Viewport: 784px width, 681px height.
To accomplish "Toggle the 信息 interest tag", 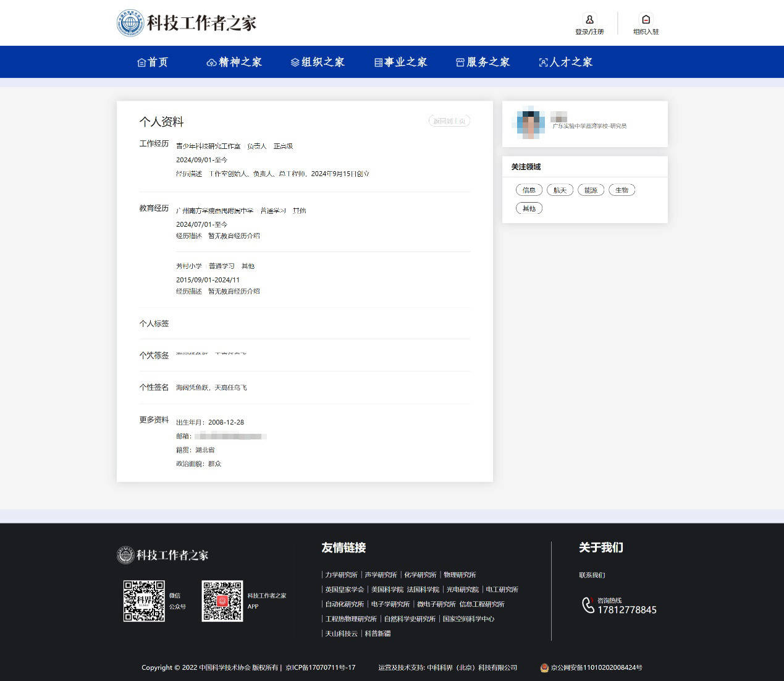I will 529,190.
